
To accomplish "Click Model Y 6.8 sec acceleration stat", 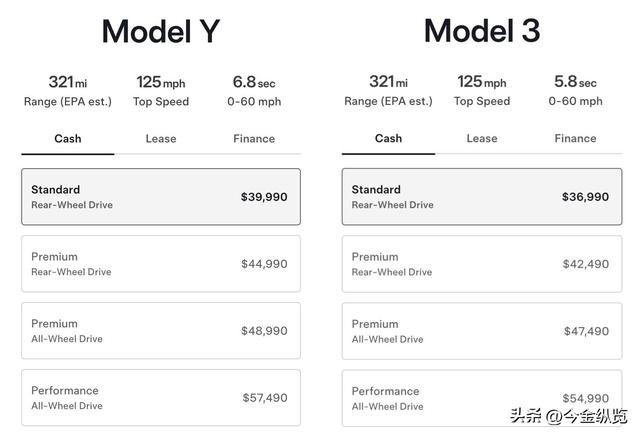I will [256, 90].
